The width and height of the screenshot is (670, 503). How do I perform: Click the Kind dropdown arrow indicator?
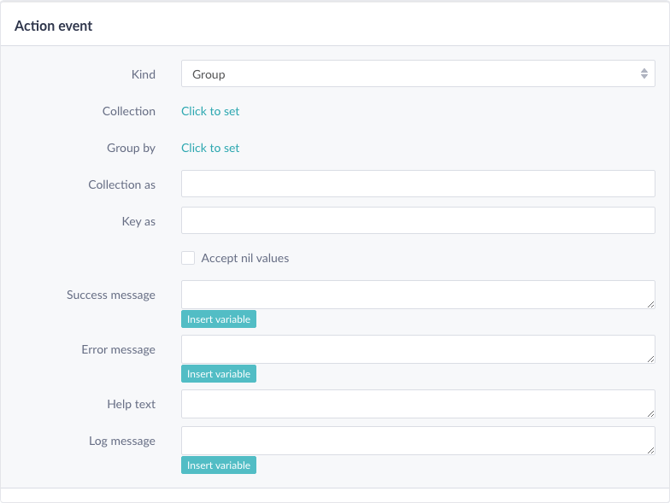644,74
